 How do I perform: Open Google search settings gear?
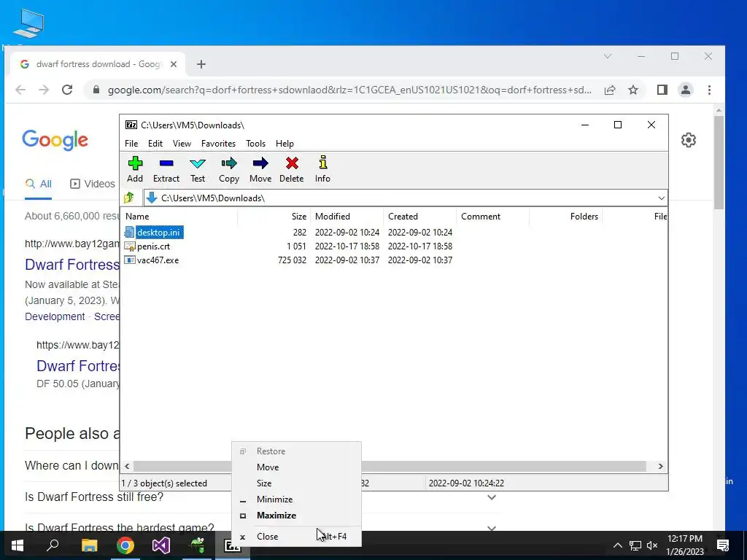pos(689,140)
